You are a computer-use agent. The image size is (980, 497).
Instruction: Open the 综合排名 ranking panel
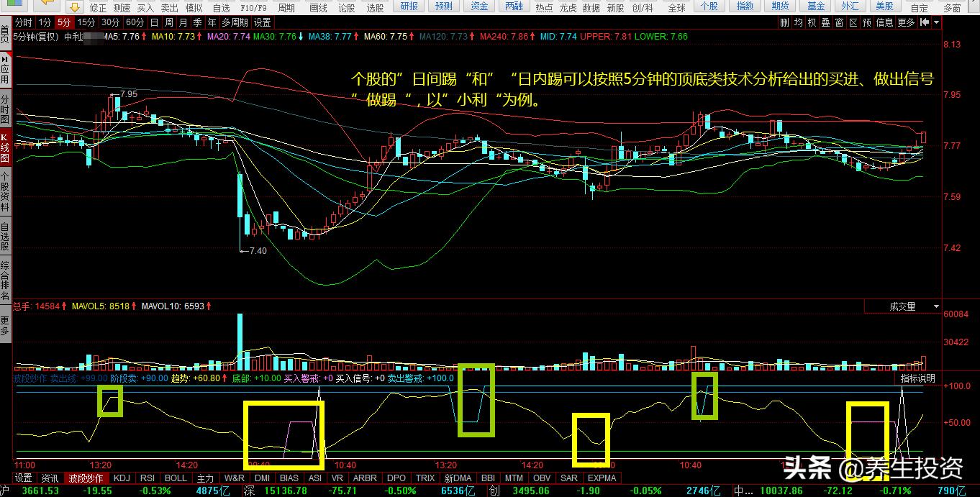click(6, 279)
